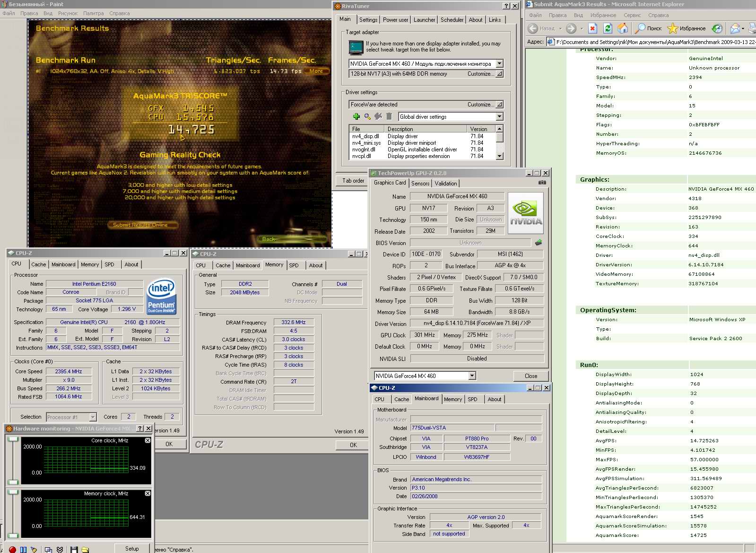Click the top slider handle beside Memory clock graph
756x553 pixels.
[13, 492]
